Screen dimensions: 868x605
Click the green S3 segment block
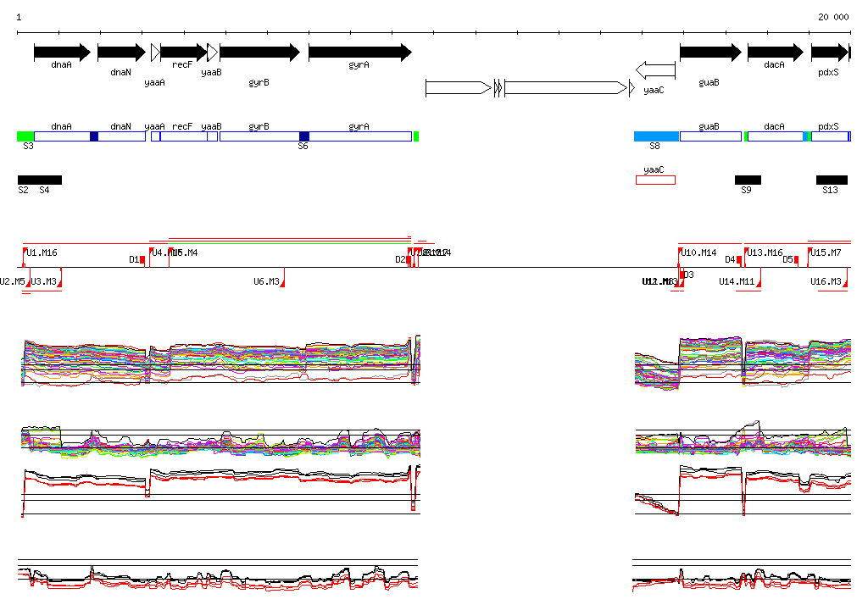pos(25,136)
